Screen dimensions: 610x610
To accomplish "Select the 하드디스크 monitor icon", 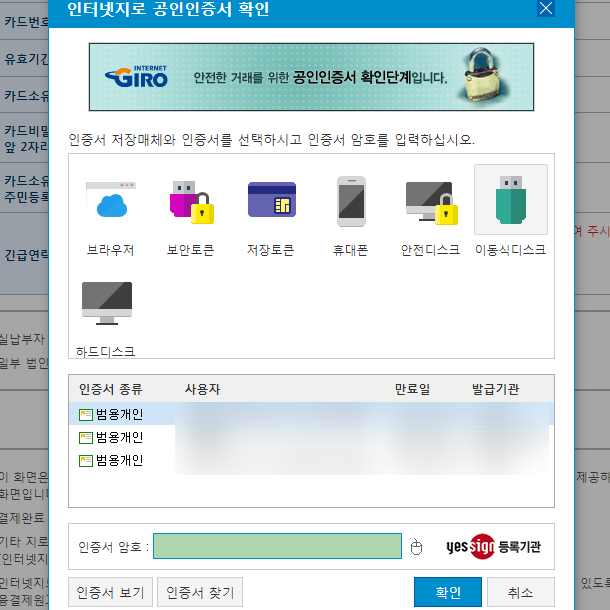I will 107,303.
